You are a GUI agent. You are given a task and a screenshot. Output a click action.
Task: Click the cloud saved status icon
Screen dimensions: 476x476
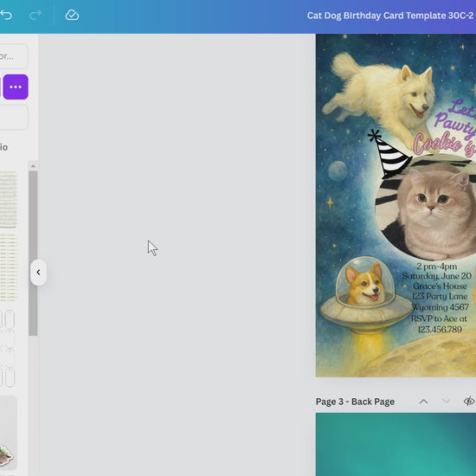pyautogui.click(x=72, y=15)
